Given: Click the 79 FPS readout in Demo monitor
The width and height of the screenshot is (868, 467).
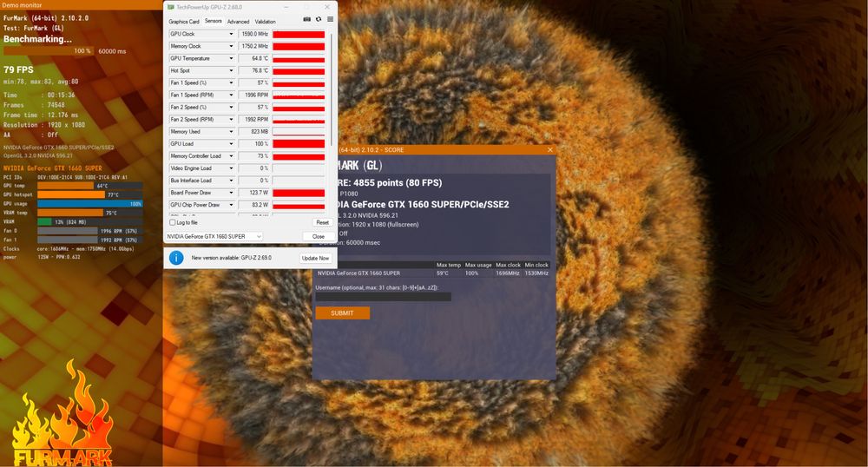Looking at the screenshot, I should [x=18, y=69].
